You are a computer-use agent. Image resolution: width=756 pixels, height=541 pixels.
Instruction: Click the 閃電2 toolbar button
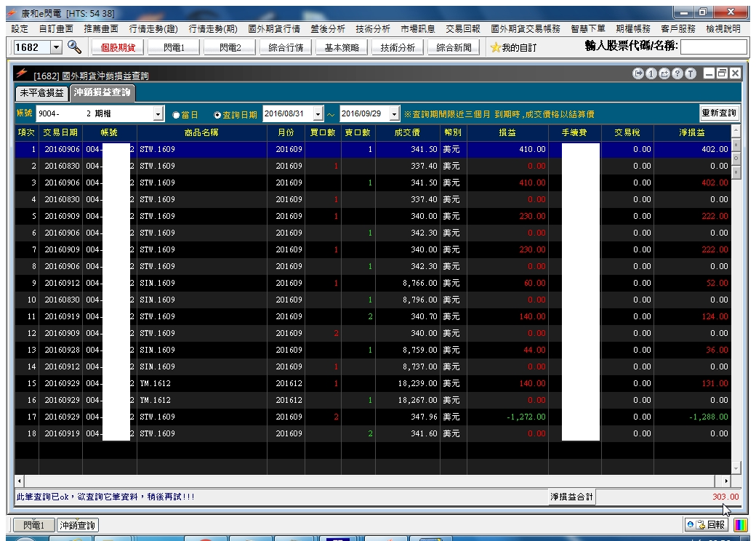[230, 47]
